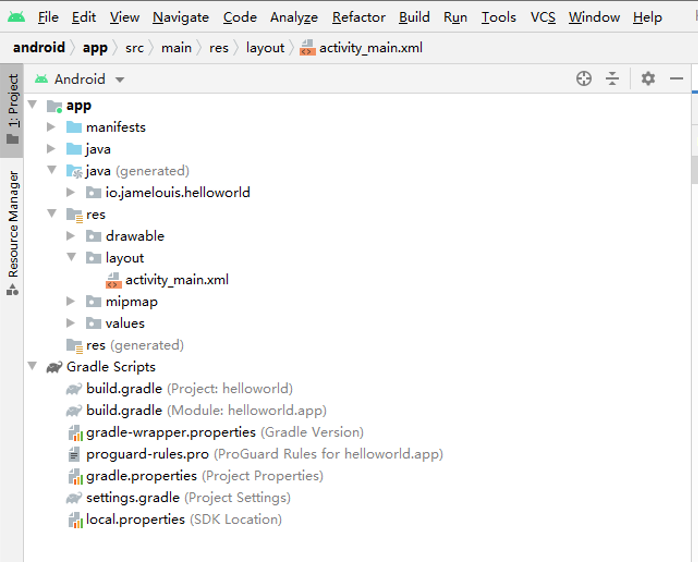Click the 'src' breadcrumb in navigation bar

tap(132, 48)
